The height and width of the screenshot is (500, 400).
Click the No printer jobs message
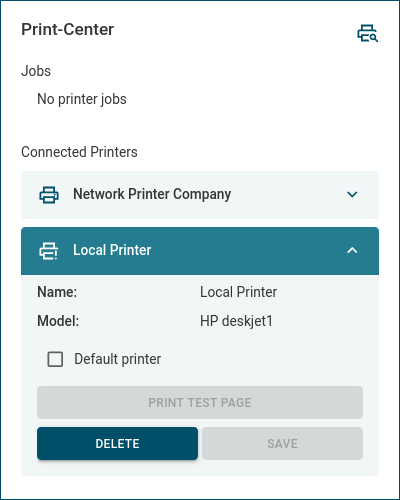tap(82, 99)
